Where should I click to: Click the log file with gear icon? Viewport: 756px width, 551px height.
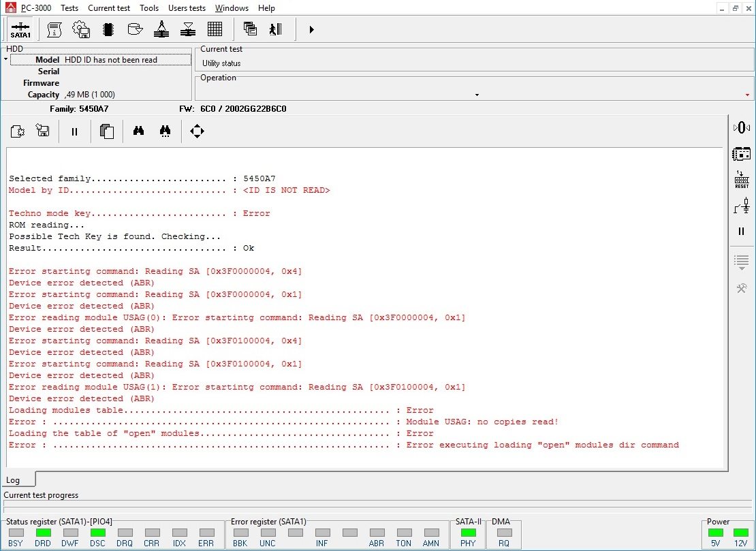(17, 131)
